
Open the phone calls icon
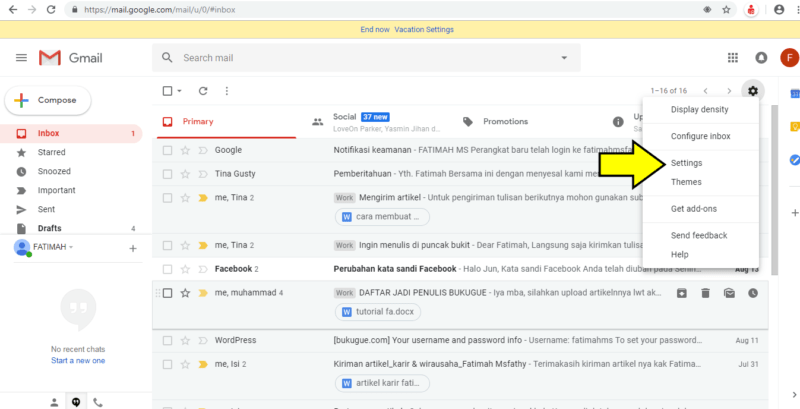98,402
